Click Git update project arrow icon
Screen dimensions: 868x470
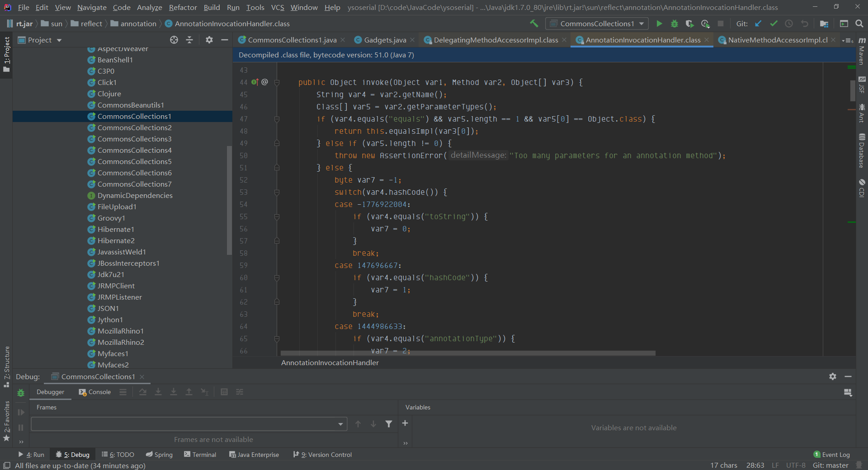[x=759, y=24]
